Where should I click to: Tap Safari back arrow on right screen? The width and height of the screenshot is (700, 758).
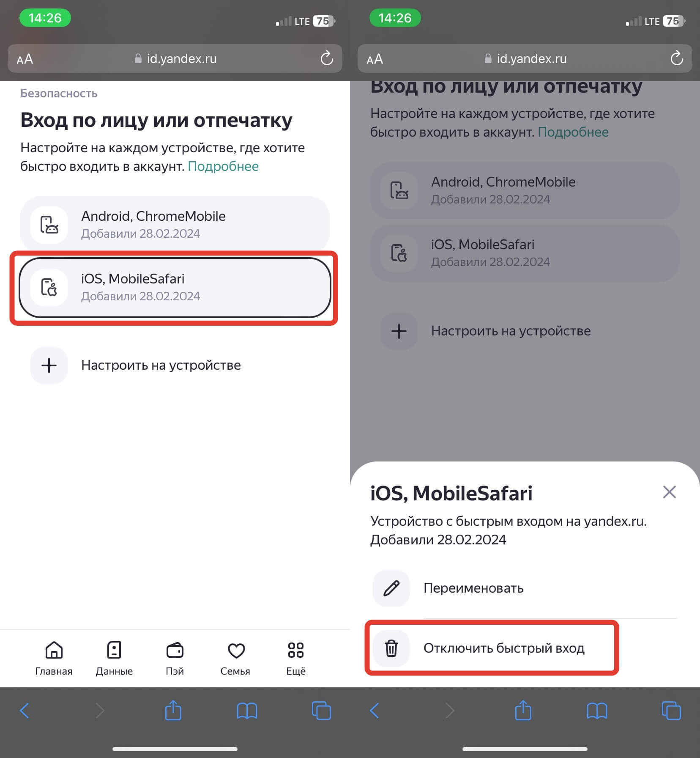375,711
